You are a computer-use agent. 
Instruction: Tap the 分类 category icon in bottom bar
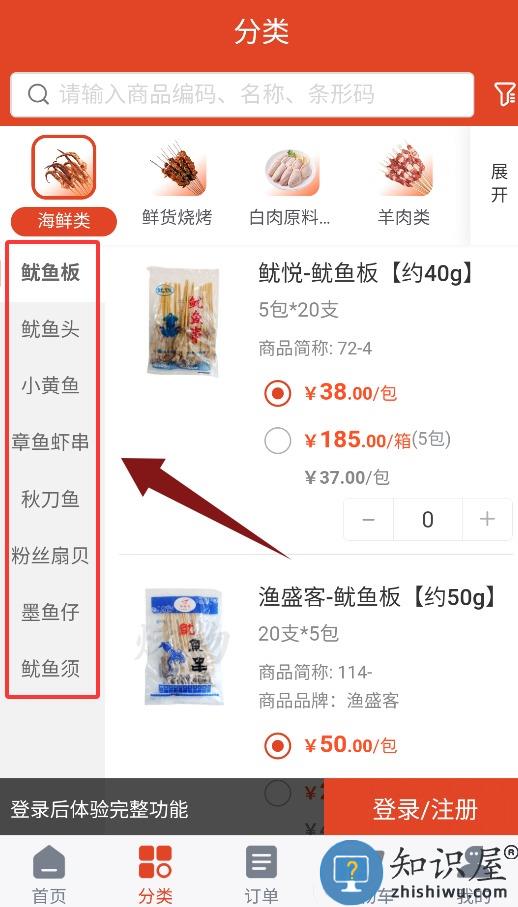(x=156, y=863)
